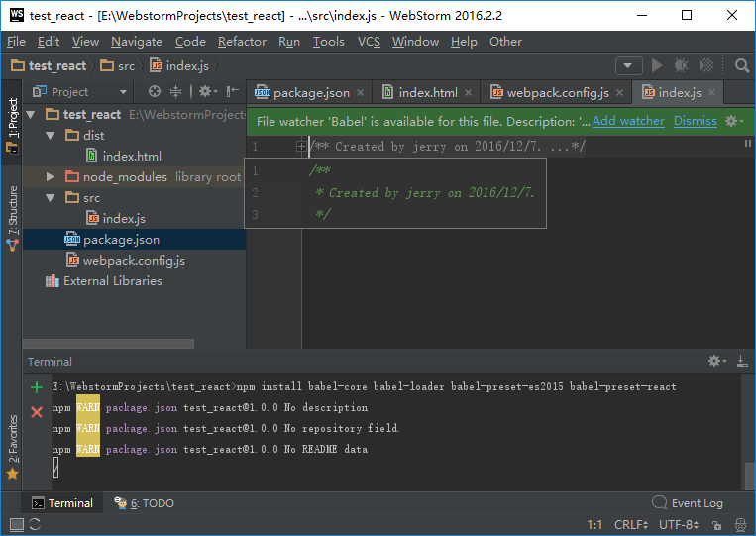
Task: Open Project panel gear settings
Action: (205, 91)
